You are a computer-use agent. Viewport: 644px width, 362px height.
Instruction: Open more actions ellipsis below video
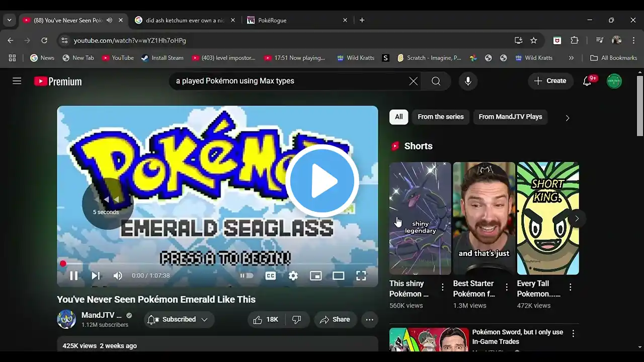point(369,319)
